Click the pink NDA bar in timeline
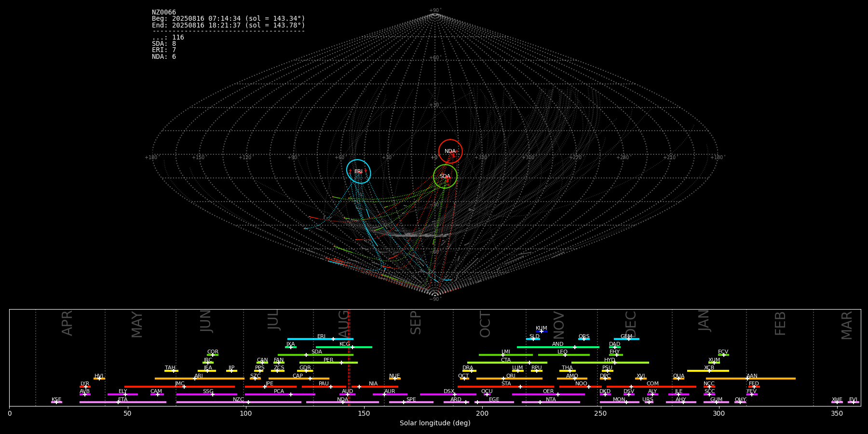This screenshot has height=434, width=868. coord(342,402)
